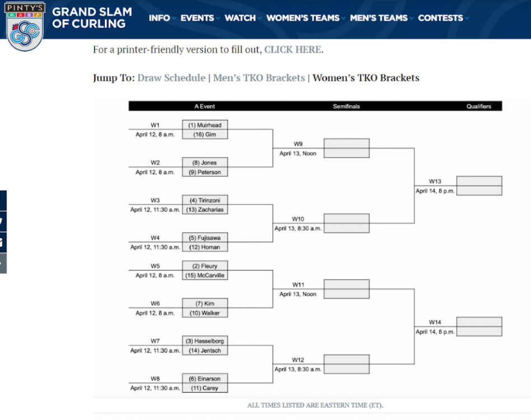Click the Grand Slam of Curling title text
531x420 pixels.
click(92, 18)
